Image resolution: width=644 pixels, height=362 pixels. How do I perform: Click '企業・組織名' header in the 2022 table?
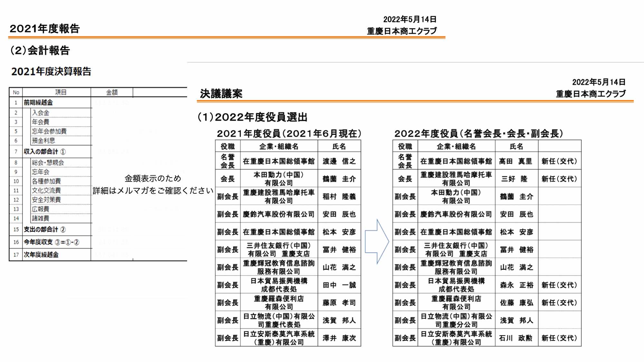click(456, 147)
